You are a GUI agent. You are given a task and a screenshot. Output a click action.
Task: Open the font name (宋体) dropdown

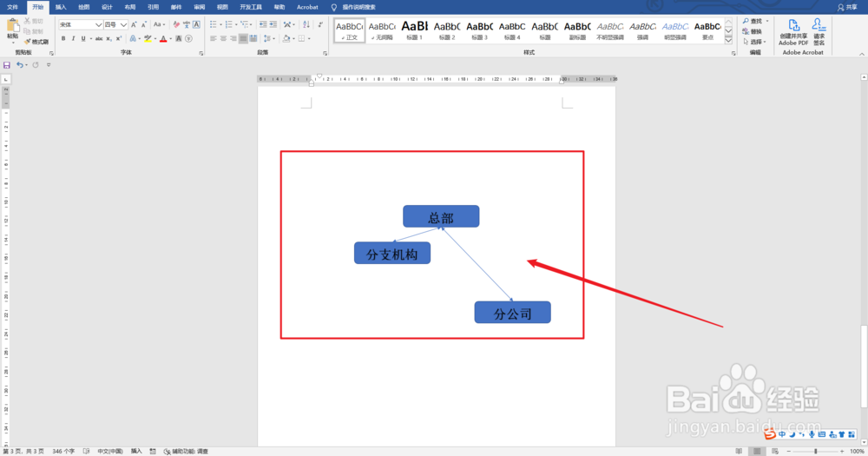point(99,25)
